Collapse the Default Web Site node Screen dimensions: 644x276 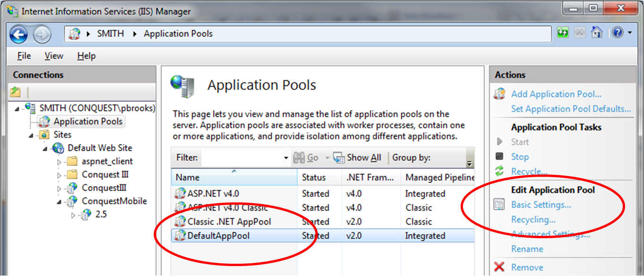tap(45, 149)
